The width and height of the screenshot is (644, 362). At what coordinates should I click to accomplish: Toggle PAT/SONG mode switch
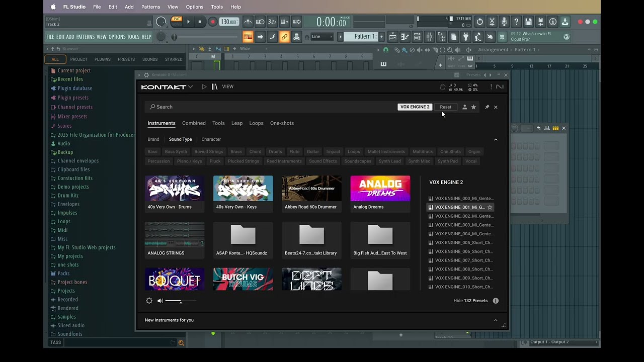[176, 22]
